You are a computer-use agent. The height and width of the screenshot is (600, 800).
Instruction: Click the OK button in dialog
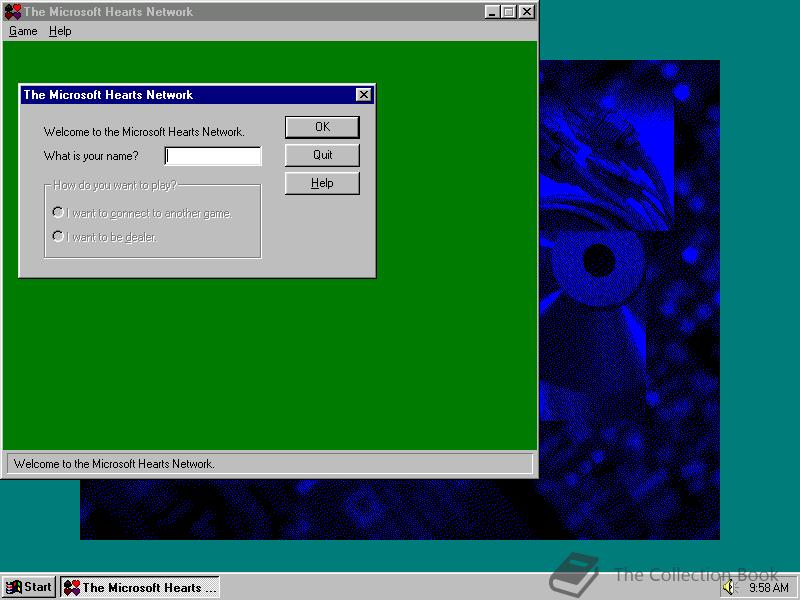[x=322, y=127]
